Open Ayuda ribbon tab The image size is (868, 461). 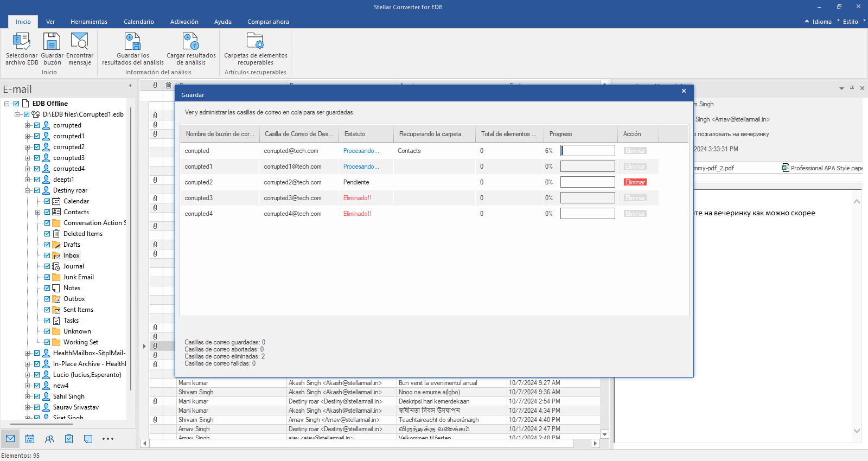pos(223,22)
